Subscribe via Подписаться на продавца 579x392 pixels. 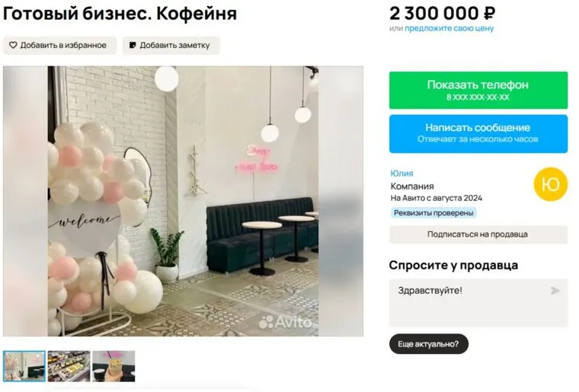[478, 234]
